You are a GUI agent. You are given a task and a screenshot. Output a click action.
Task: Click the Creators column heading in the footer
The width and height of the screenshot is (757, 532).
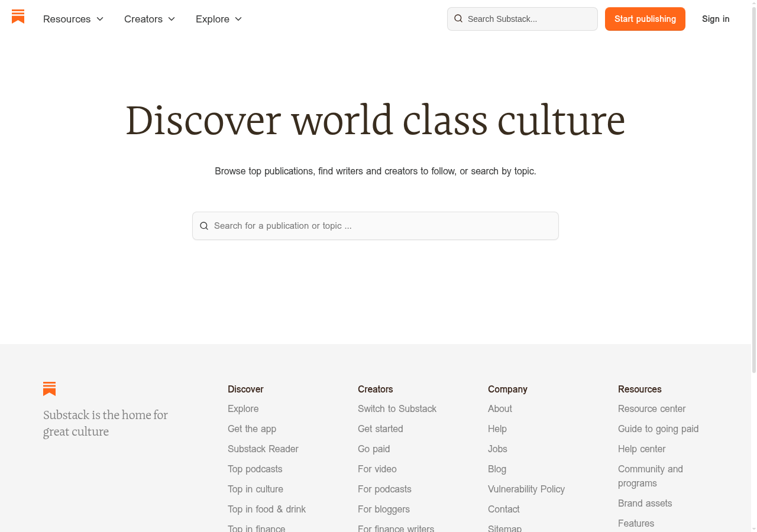pyautogui.click(x=376, y=389)
